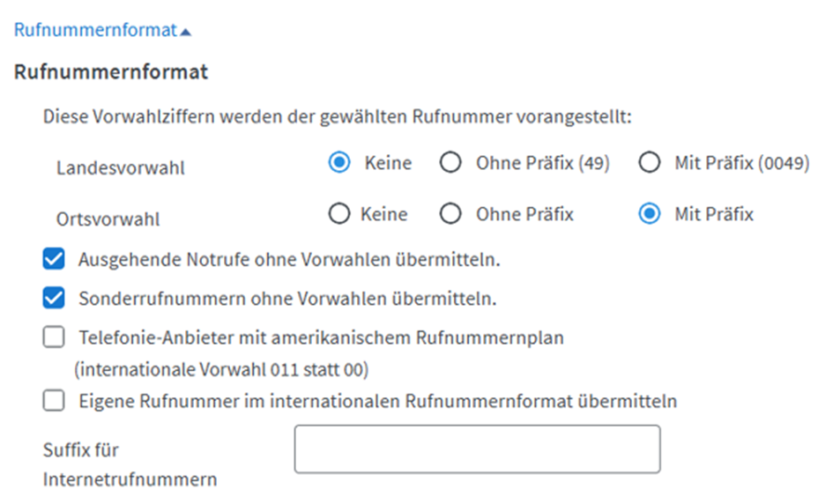
Task: Select Landesvorwahl 'Mit Präfix (0049)' radio
Action: pos(650,163)
